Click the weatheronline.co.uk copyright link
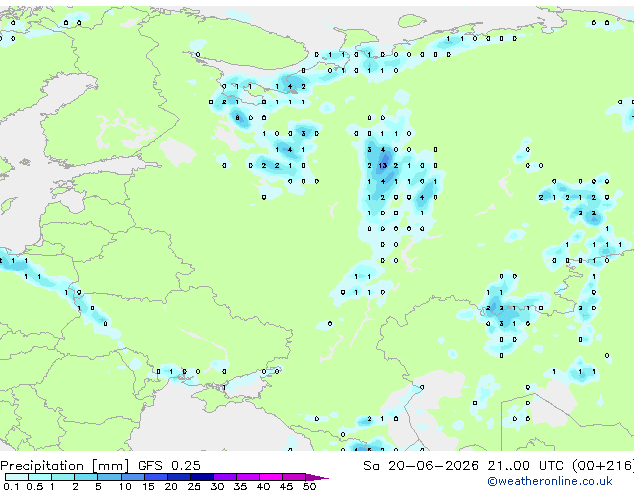634x490 pixels. pyautogui.click(x=549, y=481)
